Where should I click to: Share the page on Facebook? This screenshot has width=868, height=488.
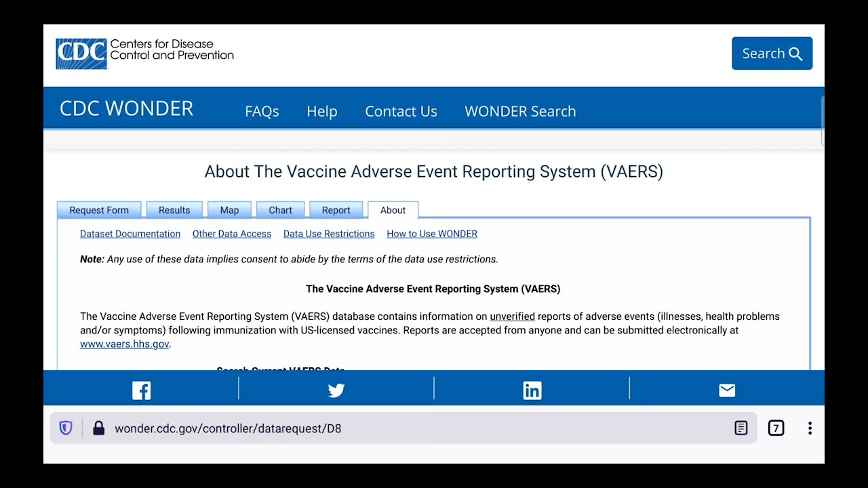(141, 390)
